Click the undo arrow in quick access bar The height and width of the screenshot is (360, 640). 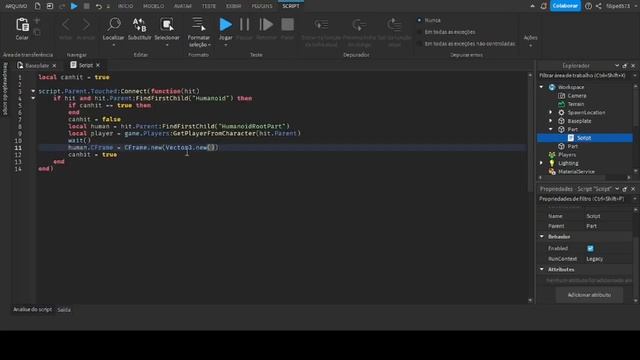tap(99, 6)
